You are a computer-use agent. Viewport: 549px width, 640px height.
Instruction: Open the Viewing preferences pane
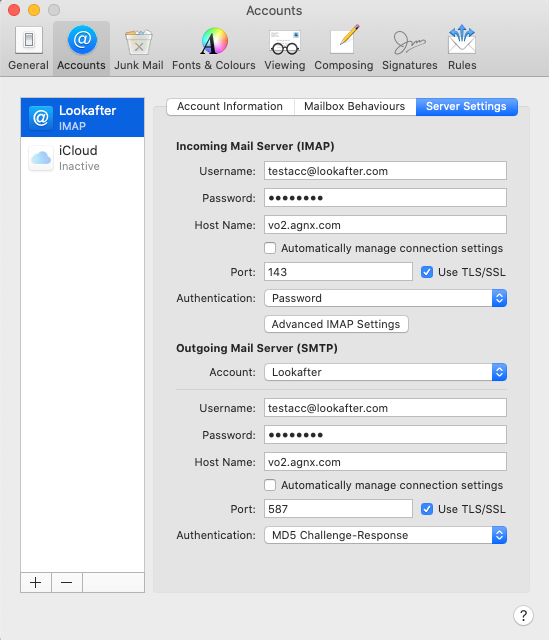click(285, 48)
